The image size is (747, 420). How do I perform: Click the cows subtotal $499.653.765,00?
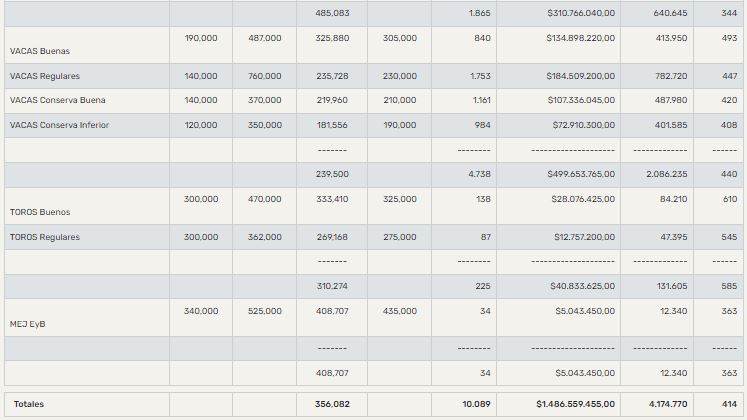click(x=580, y=174)
